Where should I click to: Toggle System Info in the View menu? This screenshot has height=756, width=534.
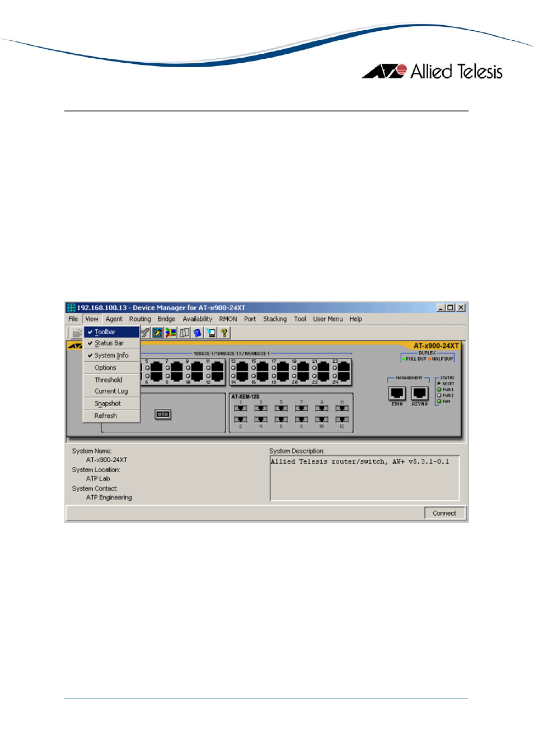(x=111, y=356)
